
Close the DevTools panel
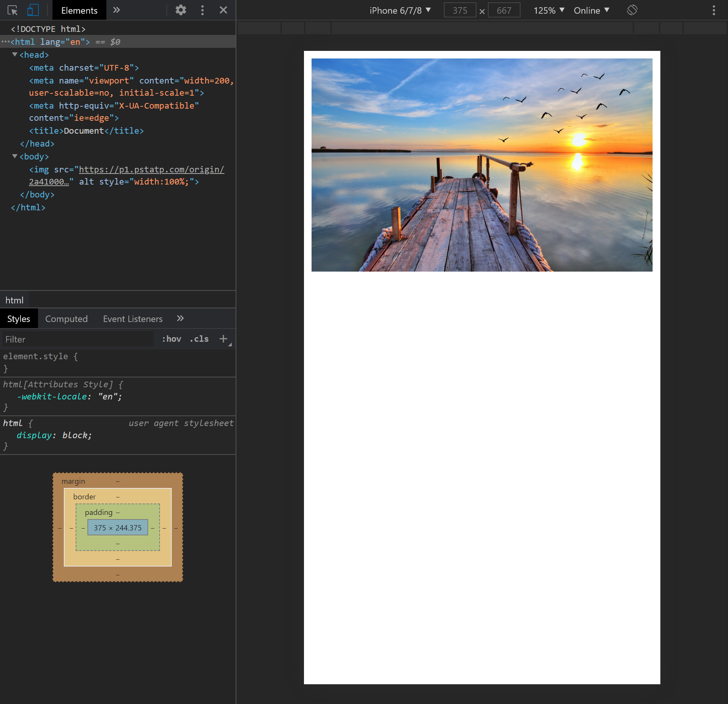click(x=223, y=10)
